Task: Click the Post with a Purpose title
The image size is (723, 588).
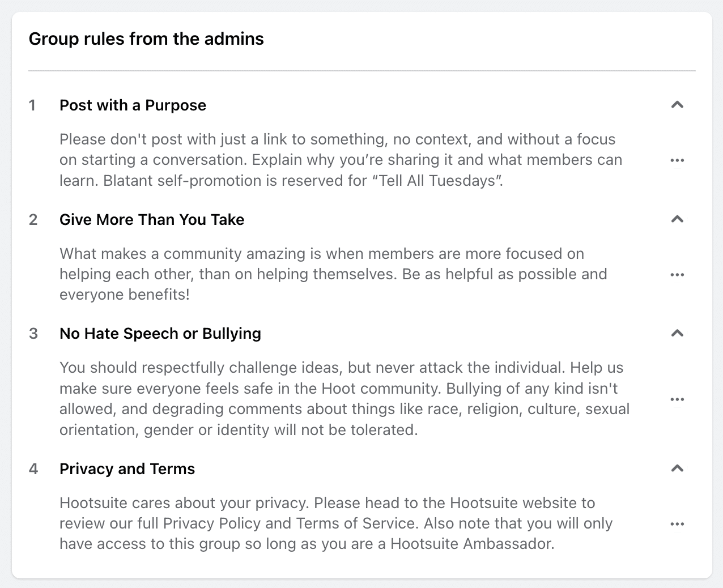Action: pos(133,105)
